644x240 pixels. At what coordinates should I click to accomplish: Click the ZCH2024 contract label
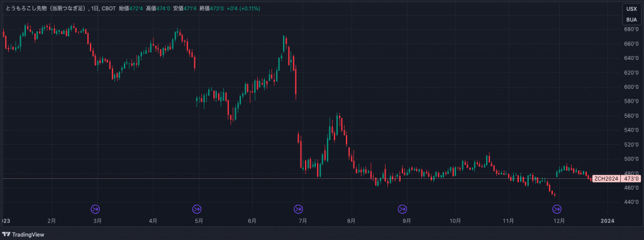(x=606, y=179)
